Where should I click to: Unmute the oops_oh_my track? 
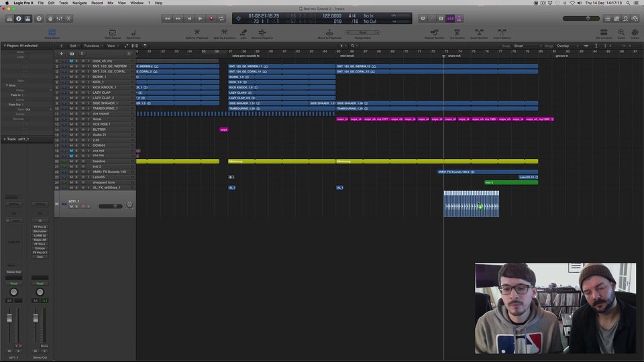(x=71, y=61)
